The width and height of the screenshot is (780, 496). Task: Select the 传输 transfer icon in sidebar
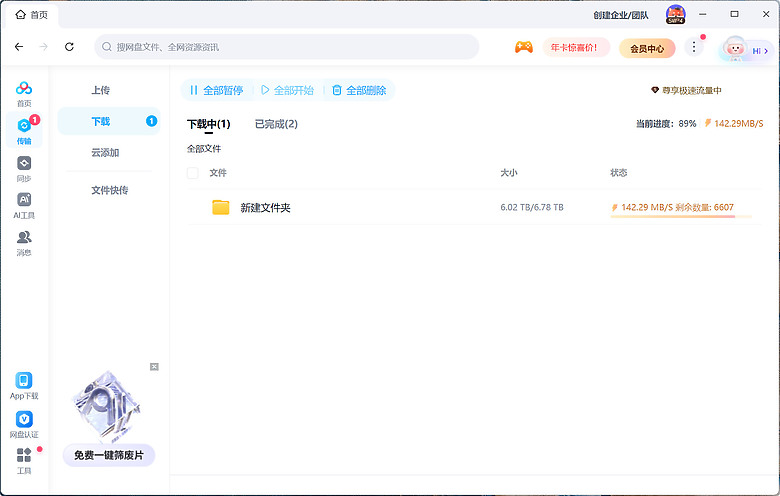point(24,126)
